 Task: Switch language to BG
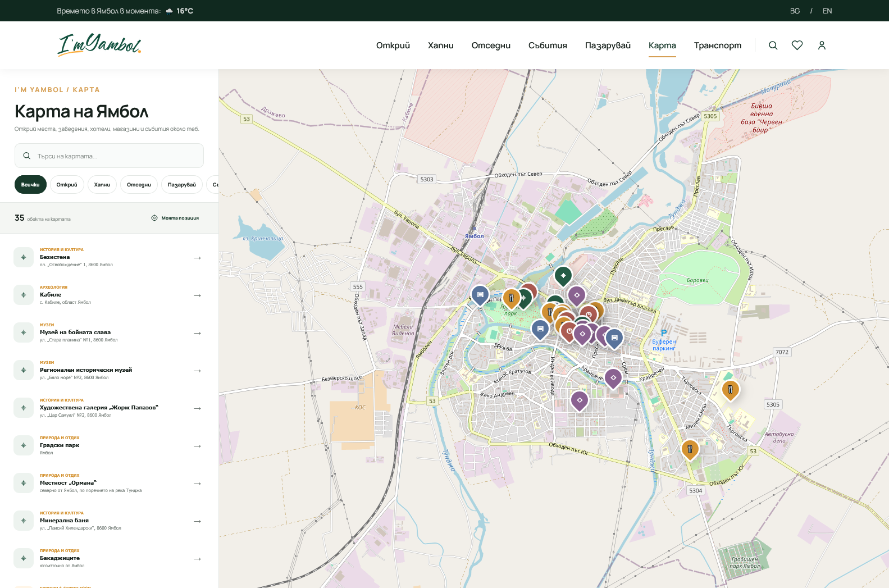[795, 11]
